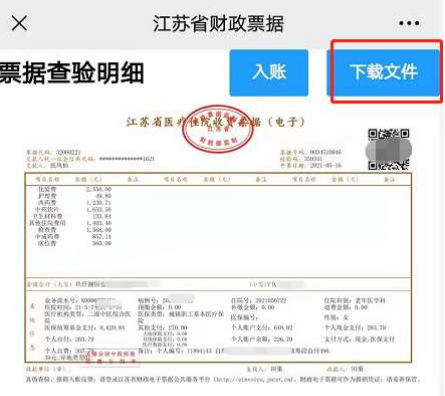Click the 医保统筹基金支付 entry
Screen dimensions: 445x396
[x=85, y=328]
